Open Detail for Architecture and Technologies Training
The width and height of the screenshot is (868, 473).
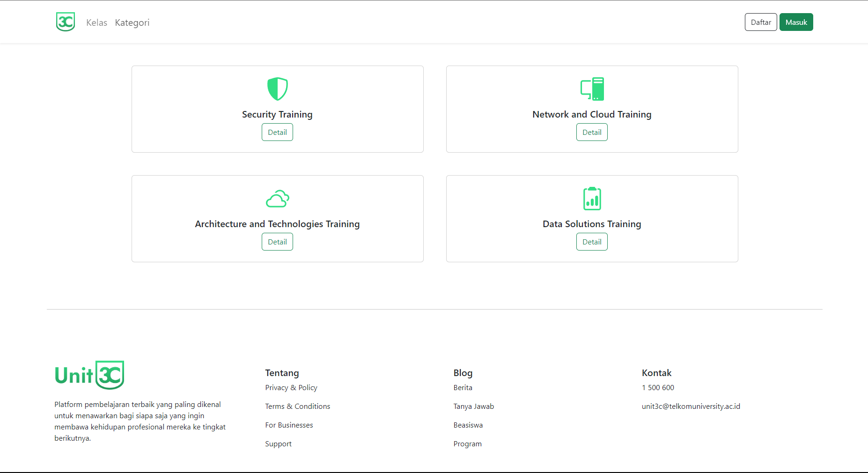tap(277, 242)
